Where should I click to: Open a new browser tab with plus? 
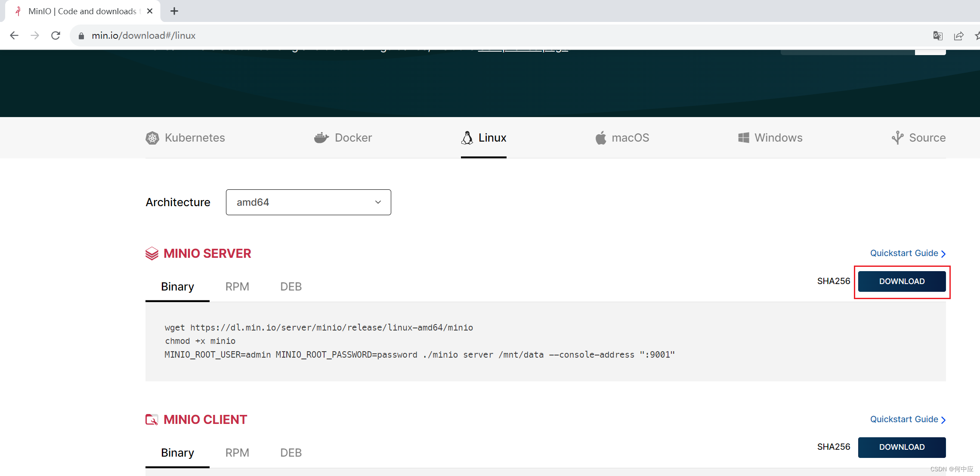click(x=174, y=11)
